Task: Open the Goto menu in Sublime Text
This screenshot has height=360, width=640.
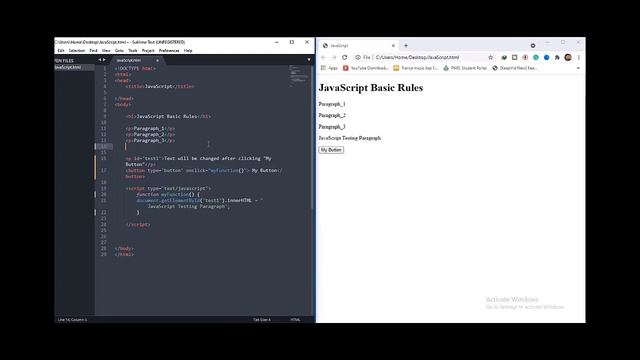Action: point(119,51)
